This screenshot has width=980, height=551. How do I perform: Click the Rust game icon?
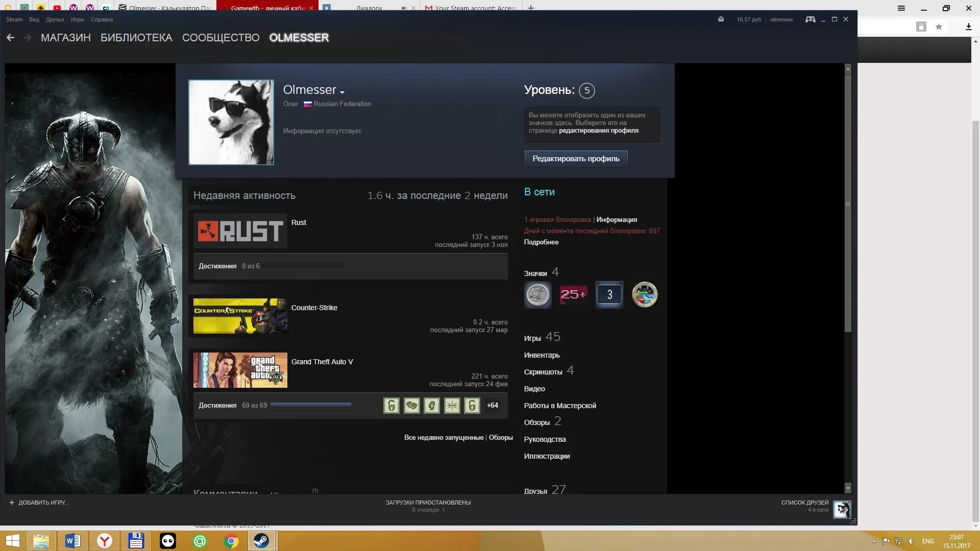239,231
